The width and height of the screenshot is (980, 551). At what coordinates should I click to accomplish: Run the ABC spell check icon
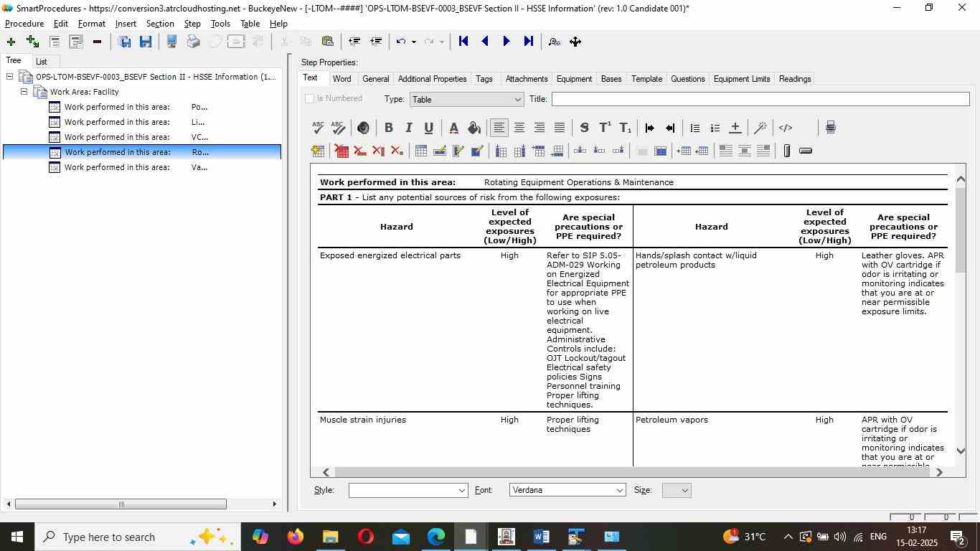pyautogui.click(x=318, y=128)
